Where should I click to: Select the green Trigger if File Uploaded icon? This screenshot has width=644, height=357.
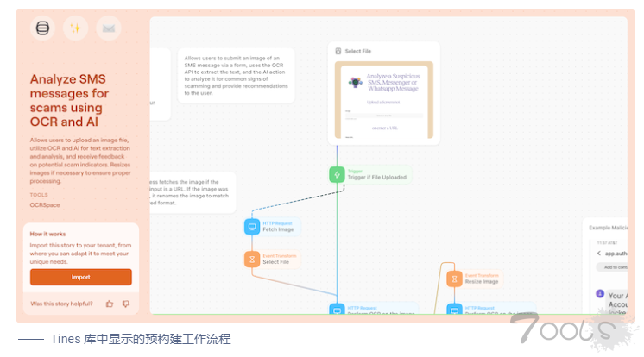pos(338,174)
